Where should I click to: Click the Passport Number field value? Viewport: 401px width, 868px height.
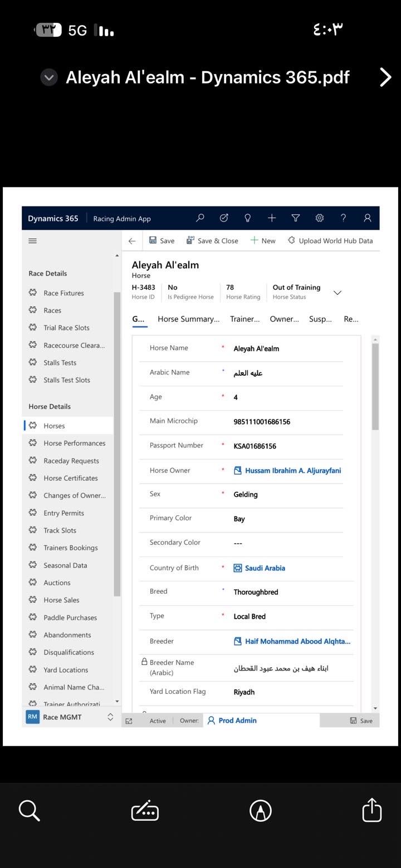point(255,446)
